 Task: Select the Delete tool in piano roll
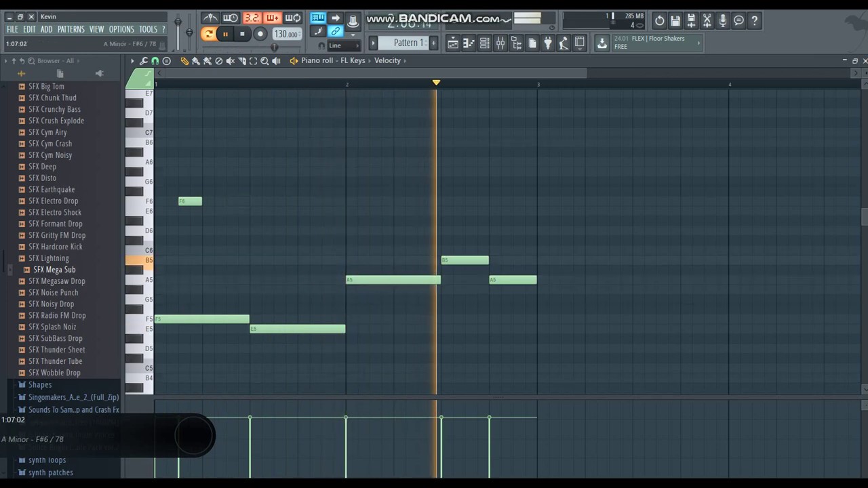218,61
